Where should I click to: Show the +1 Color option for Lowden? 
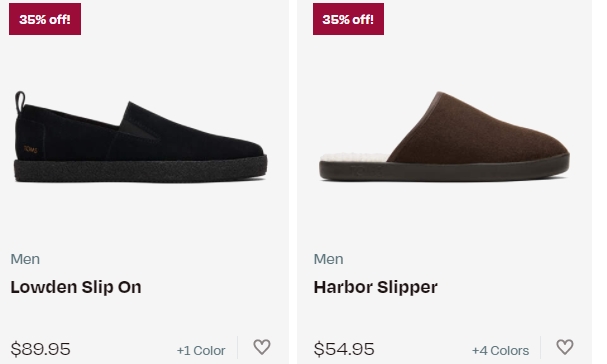(201, 350)
